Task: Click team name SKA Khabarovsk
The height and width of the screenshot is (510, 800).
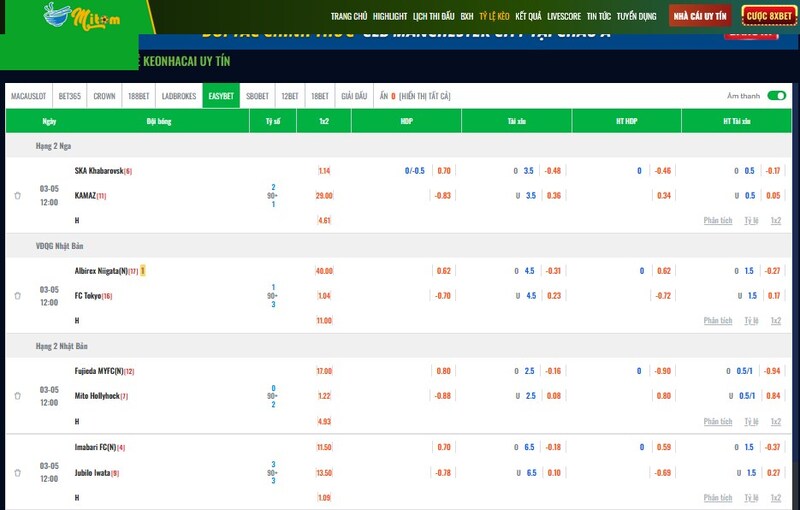Action: [99, 171]
